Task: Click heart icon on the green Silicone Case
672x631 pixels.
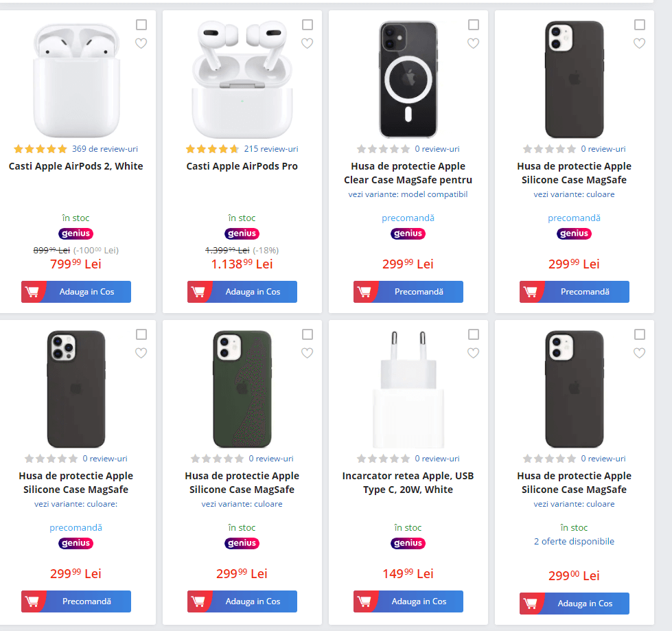Action: coord(307,353)
